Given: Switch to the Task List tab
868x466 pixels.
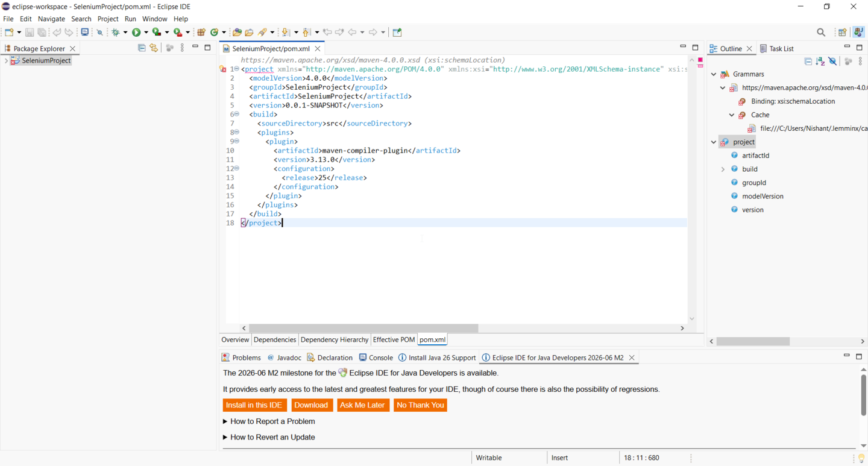Looking at the screenshot, I should click(x=777, y=49).
